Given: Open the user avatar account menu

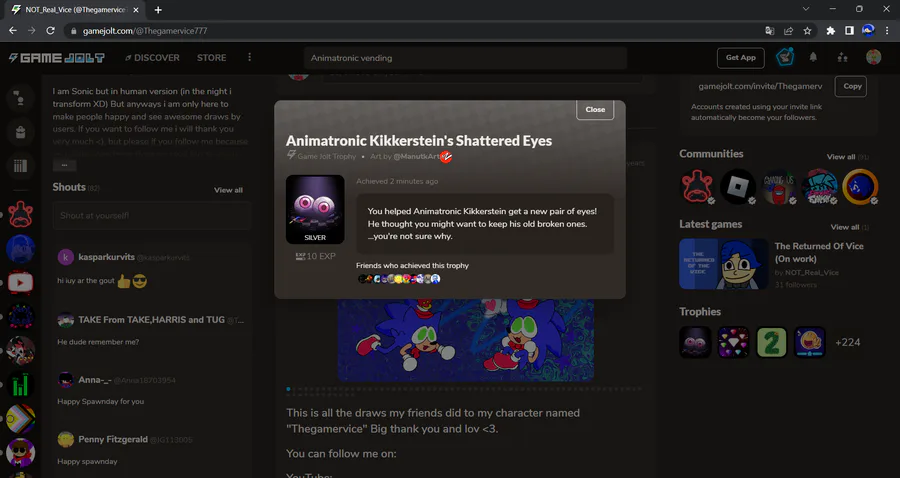Looking at the screenshot, I should tap(873, 57).
